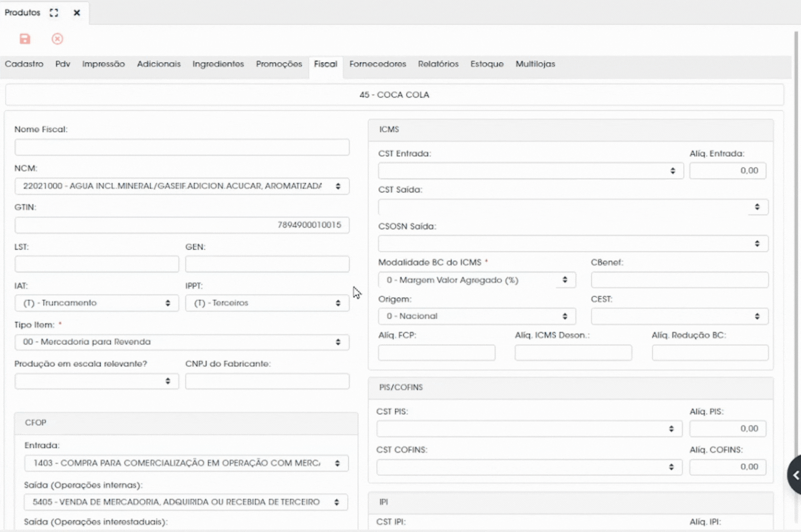Click the CFOP section header
The height and width of the screenshot is (532, 801).
click(x=186, y=423)
